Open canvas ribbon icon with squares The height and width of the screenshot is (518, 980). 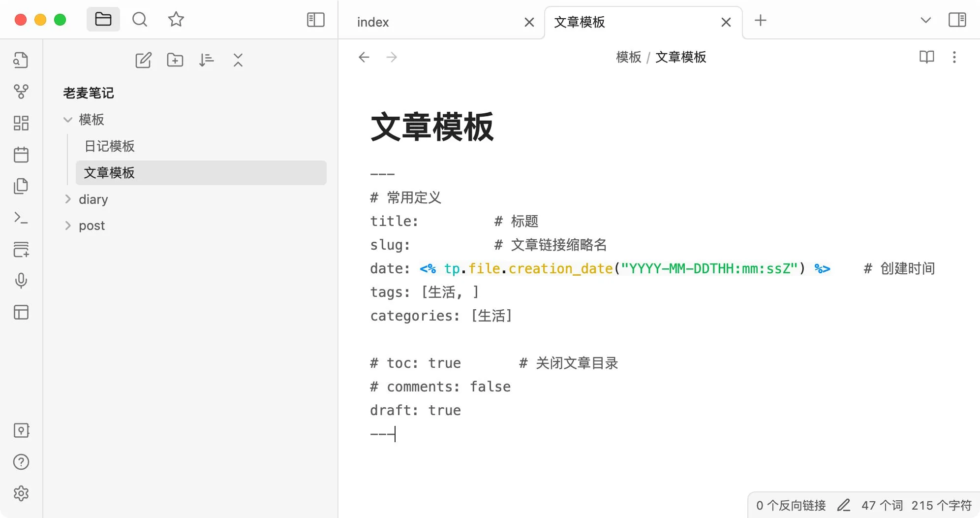click(21, 123)
